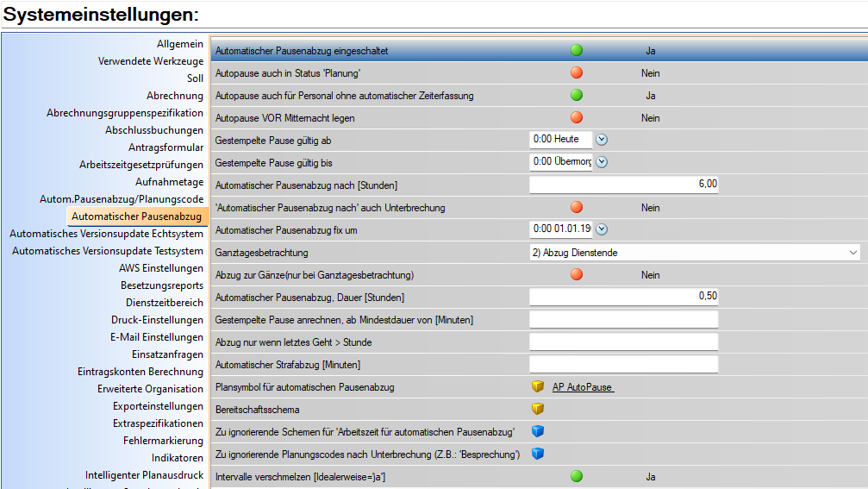Click the yellow cube icon for Bereitschaftsschema
This screenshot has width=868, height=489.
click(538, 409)
